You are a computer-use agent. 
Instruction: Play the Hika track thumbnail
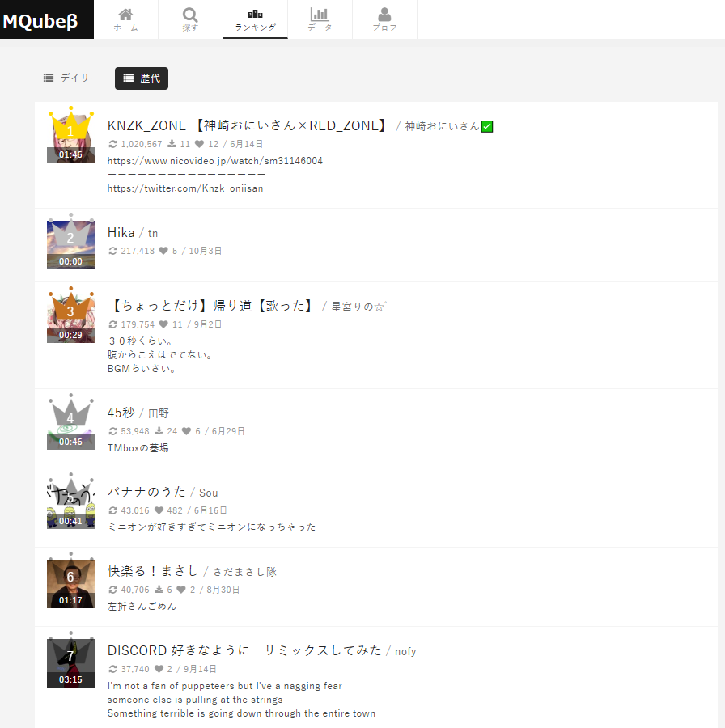[71, 245]
